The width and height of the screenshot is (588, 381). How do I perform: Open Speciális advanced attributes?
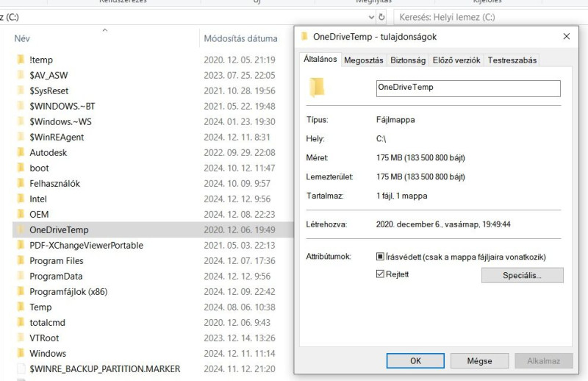coord(523,275)
